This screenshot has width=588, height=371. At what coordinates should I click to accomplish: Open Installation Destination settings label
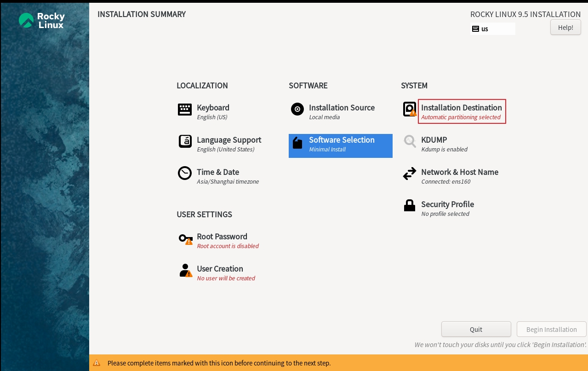(462, 108)
